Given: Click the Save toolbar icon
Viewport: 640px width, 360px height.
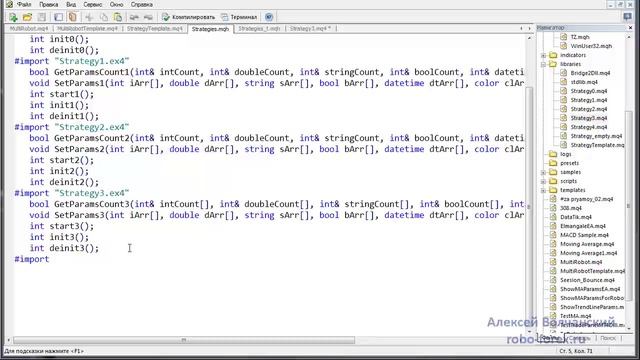Looking at the screenshot, I should tap(41, 17).
